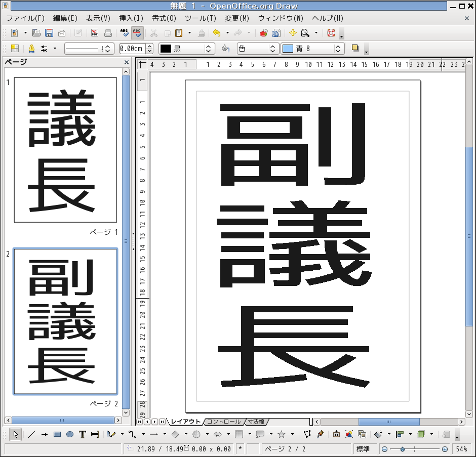Open the line color 黒 dropdown

208,49
